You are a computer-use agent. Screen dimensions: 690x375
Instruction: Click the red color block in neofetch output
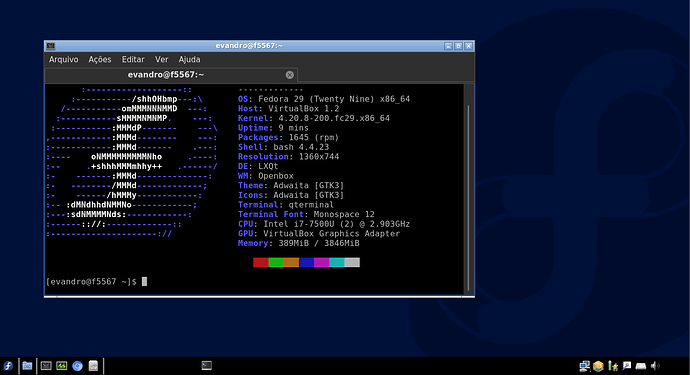[261, 262]
